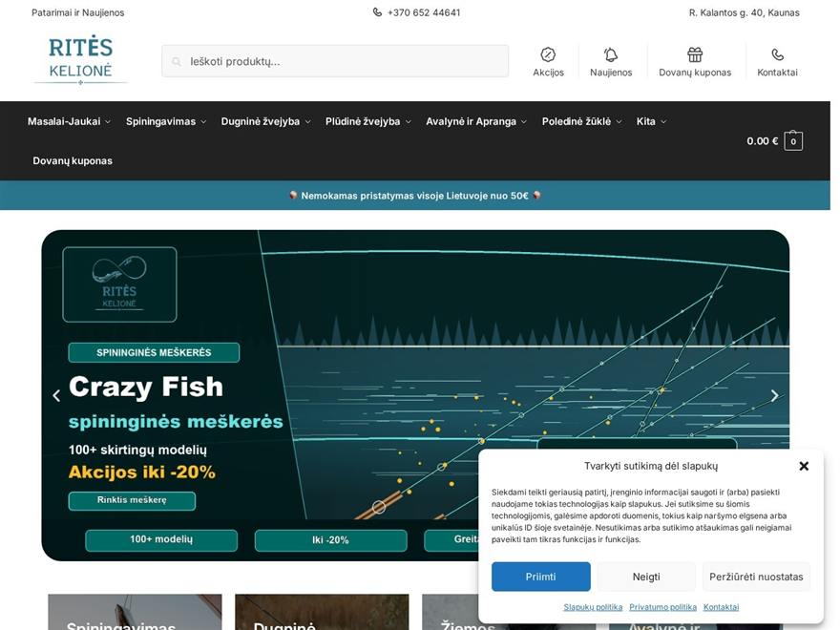The image size is (840, 630).
Task: Show the next slide with right arrow
Action: [774, 395]
